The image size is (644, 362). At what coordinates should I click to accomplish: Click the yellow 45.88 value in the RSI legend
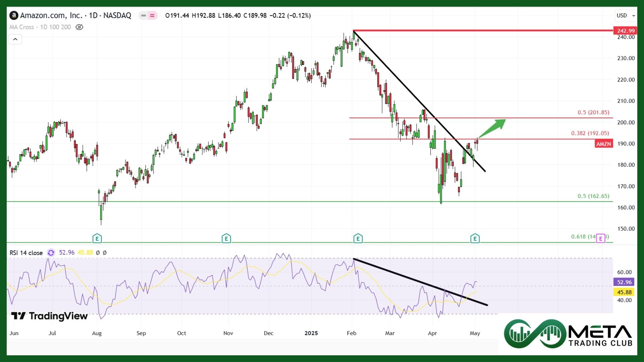click(85, 253)
